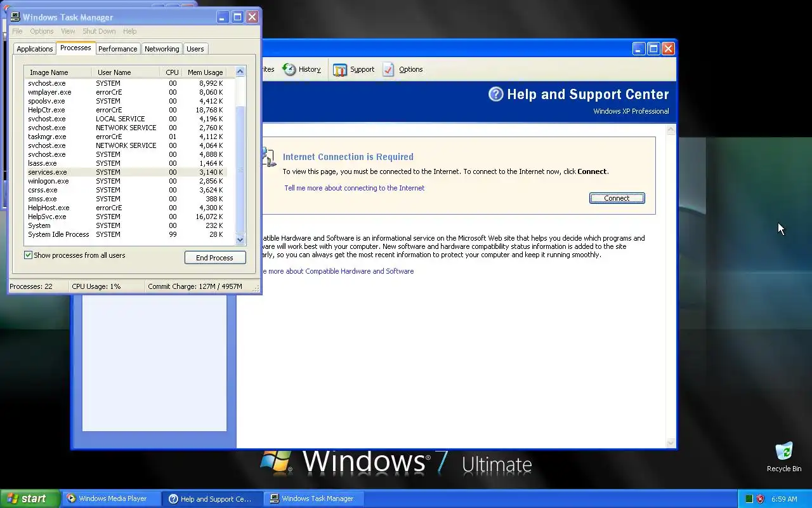Open Compatible Hardware and Software link
The height and width of the screenshot is (508, 812).
(337, 271)
